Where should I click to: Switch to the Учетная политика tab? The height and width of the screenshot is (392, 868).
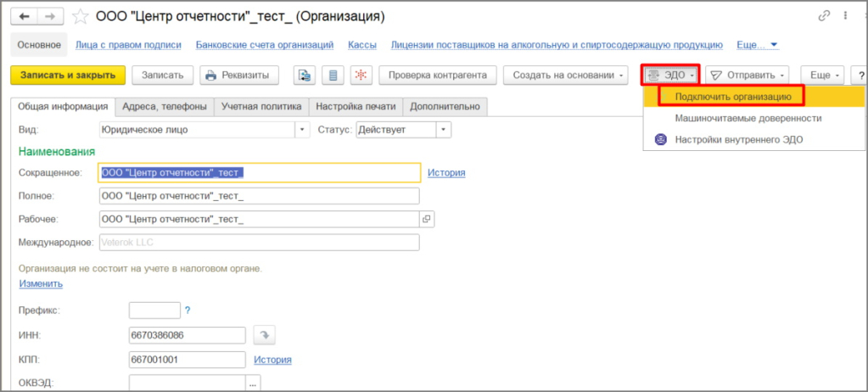tap(261, 106)
